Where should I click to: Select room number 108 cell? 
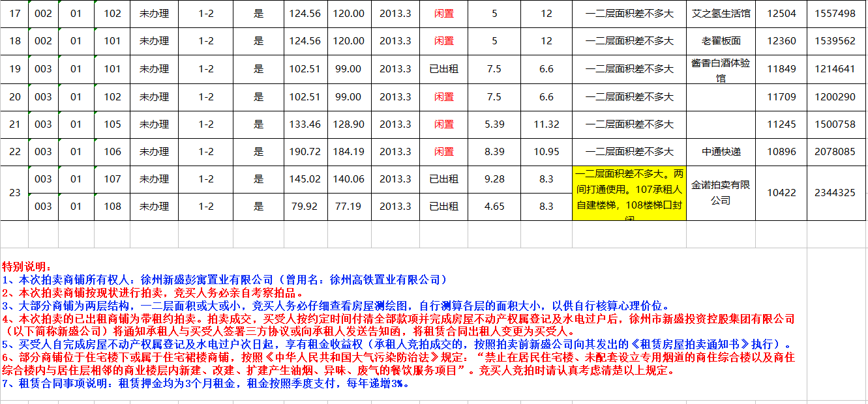112,207
